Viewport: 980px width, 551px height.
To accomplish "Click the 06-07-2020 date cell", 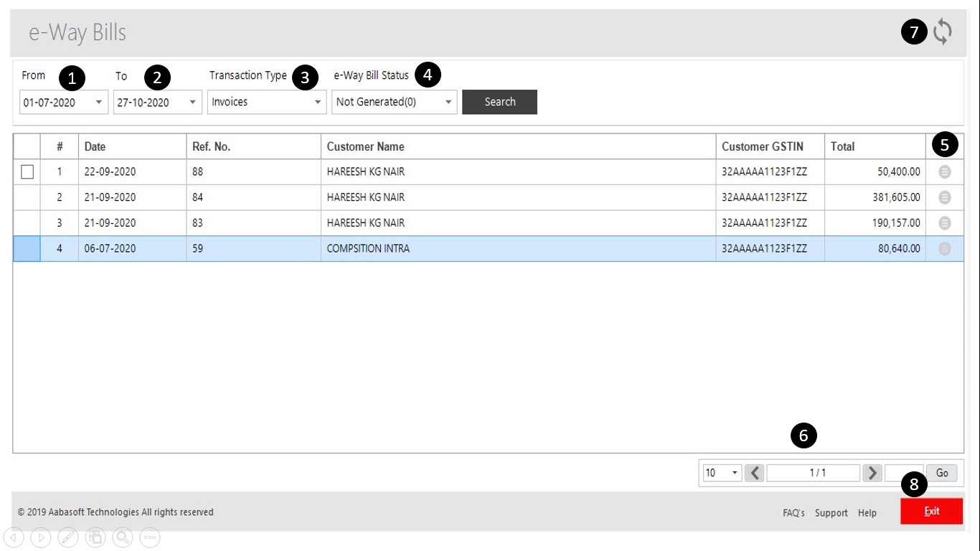I will (x=133, y=249).
